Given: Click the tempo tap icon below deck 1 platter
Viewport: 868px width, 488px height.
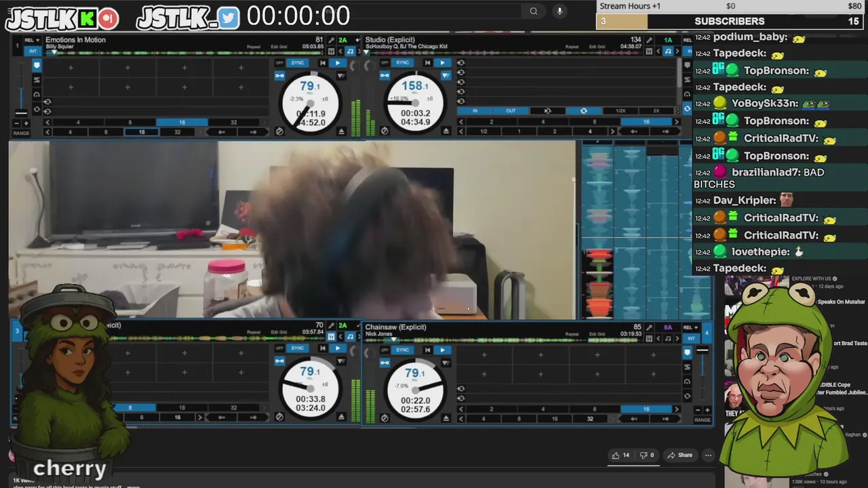Looking at the screenshot, I should point(279,131).
